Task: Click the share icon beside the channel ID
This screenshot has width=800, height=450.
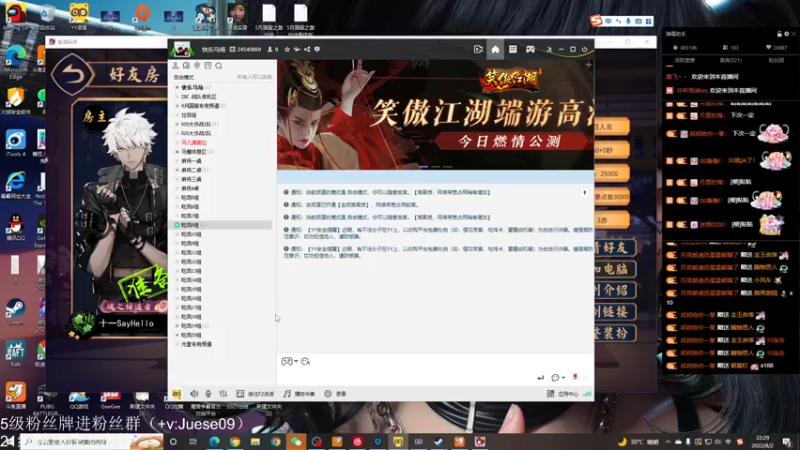Action: click(307, 49)
